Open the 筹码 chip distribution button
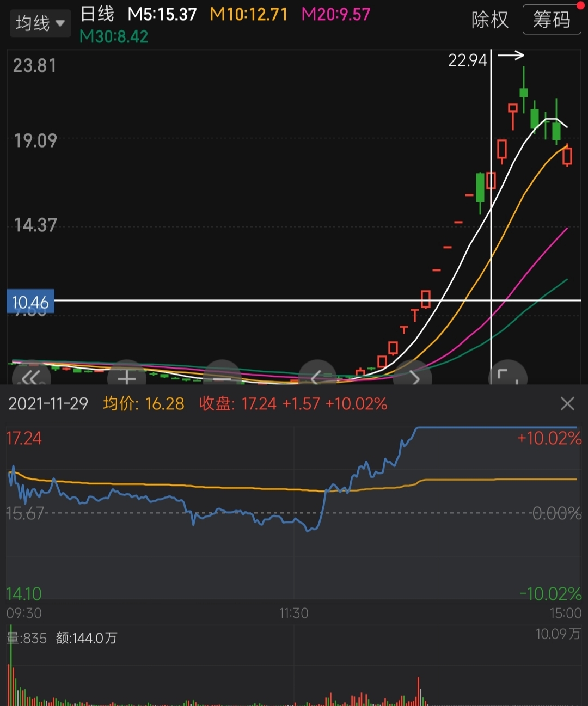Viewport: 588px width, 706px height. click(x=552, y=20)
